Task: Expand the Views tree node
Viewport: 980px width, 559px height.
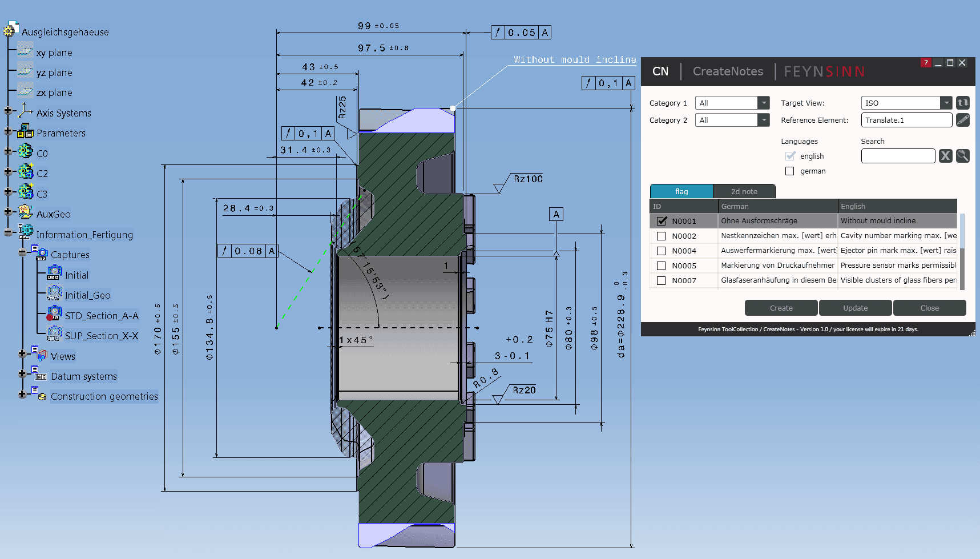Action: [x=22, y=355]
